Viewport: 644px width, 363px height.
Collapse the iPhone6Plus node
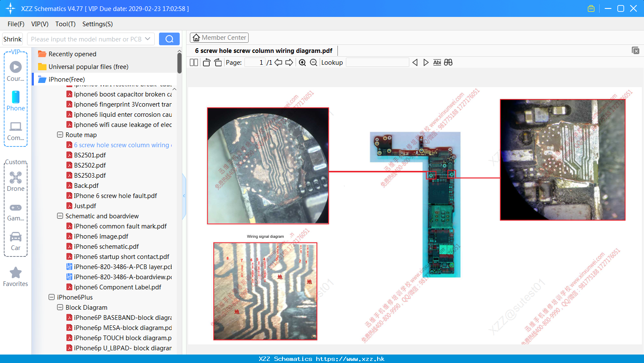click(x=52, y=297)
